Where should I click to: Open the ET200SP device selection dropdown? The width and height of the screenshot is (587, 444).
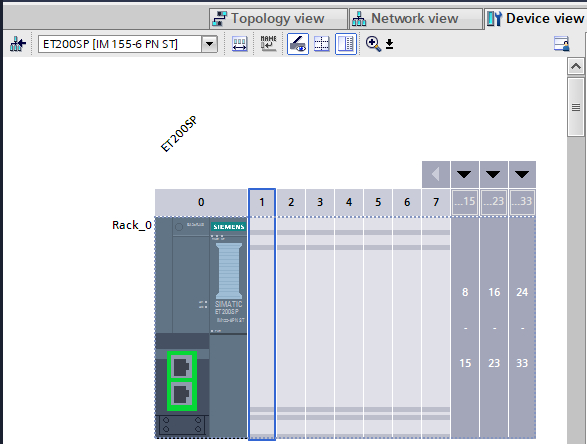point(209,44)
